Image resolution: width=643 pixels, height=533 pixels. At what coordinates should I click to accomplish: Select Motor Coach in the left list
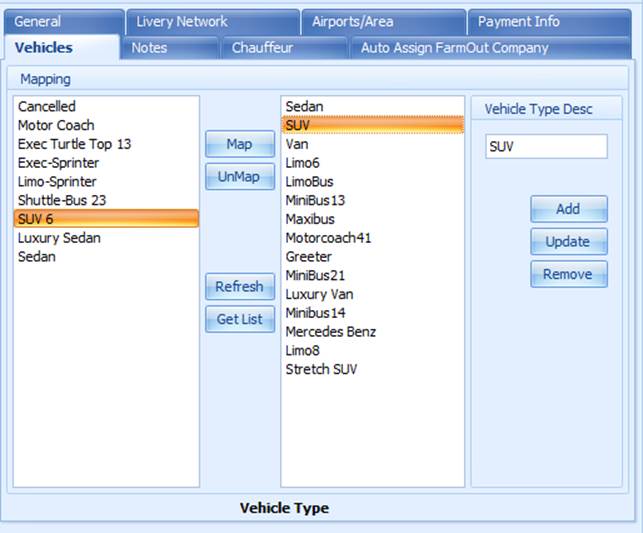pyautogui.click(x=106, y=125)
